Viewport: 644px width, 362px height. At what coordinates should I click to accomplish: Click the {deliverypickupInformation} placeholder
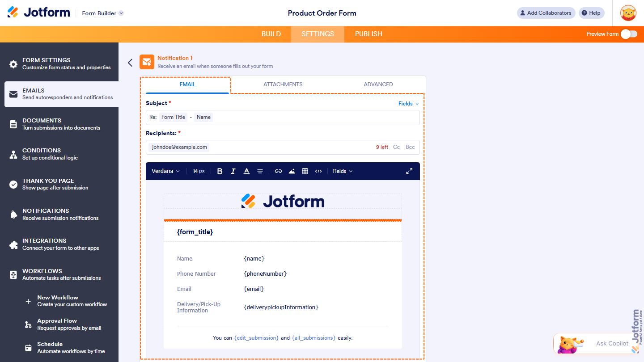[281, 307]
